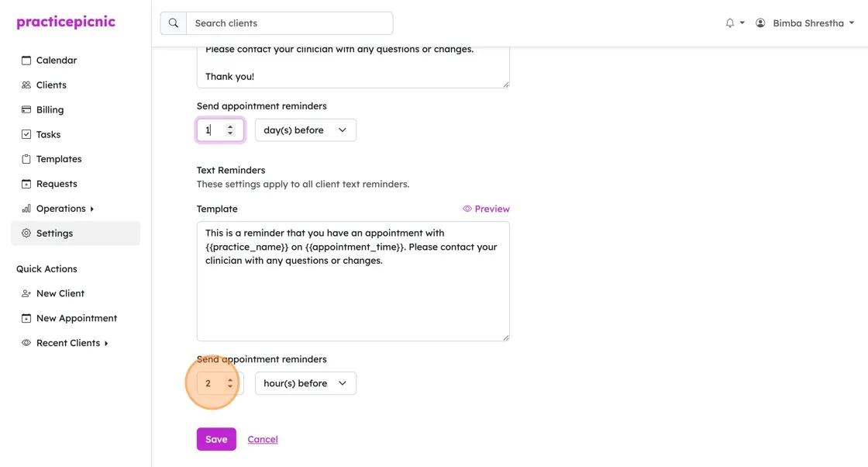Preview the text reminder template
868x467 pixels.
[x=486, y=209]
